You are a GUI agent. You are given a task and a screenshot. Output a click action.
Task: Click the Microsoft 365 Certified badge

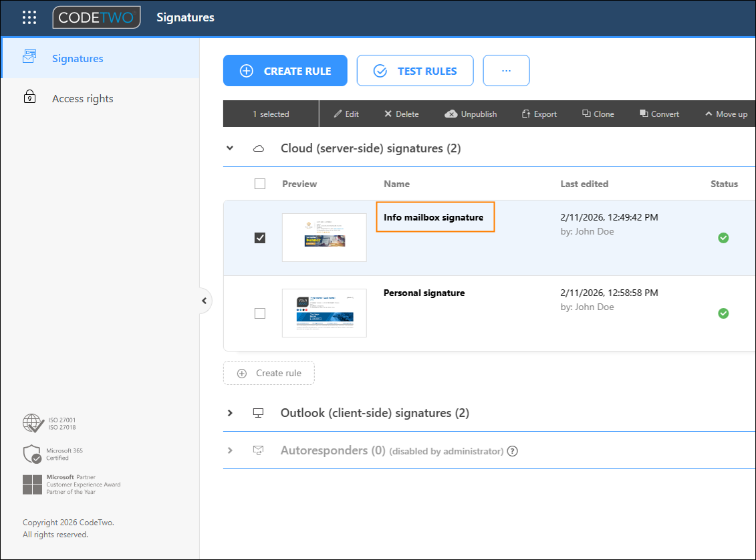(53, 454)
